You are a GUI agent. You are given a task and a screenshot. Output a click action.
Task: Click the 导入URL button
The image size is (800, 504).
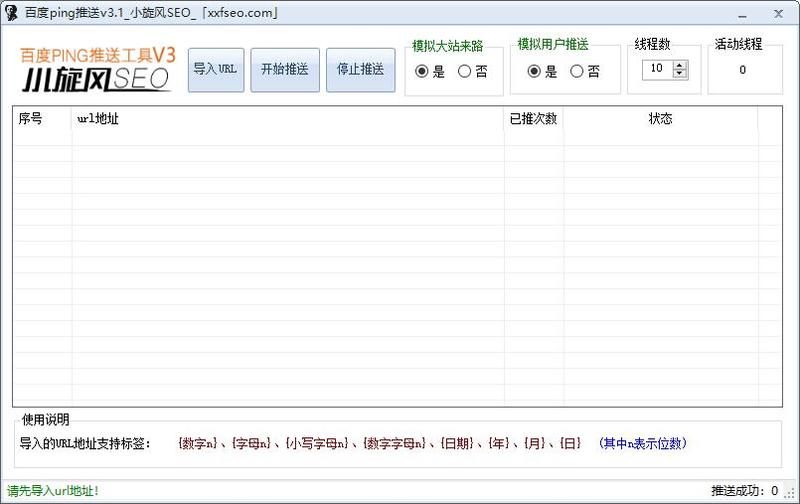point(216,70)
